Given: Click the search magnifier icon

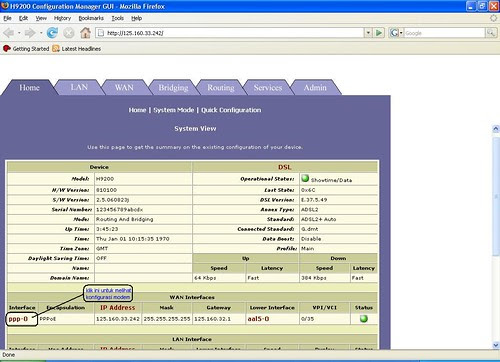Looking at the screenshot, I should (490, 33).
